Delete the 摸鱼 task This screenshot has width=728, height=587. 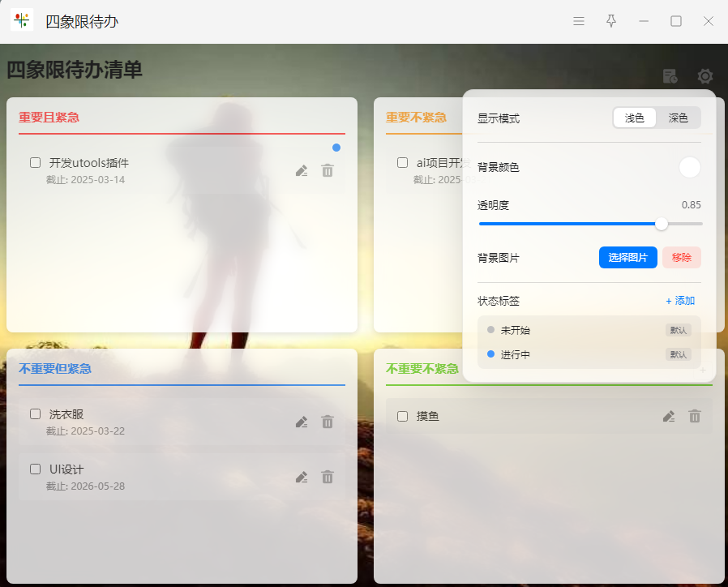[x=695, y=417]
